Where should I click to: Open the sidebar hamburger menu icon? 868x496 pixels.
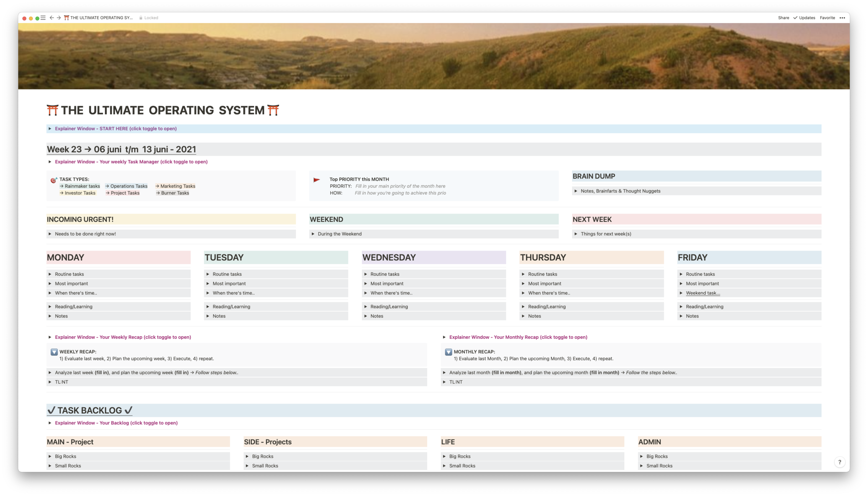tap(43, 18)
